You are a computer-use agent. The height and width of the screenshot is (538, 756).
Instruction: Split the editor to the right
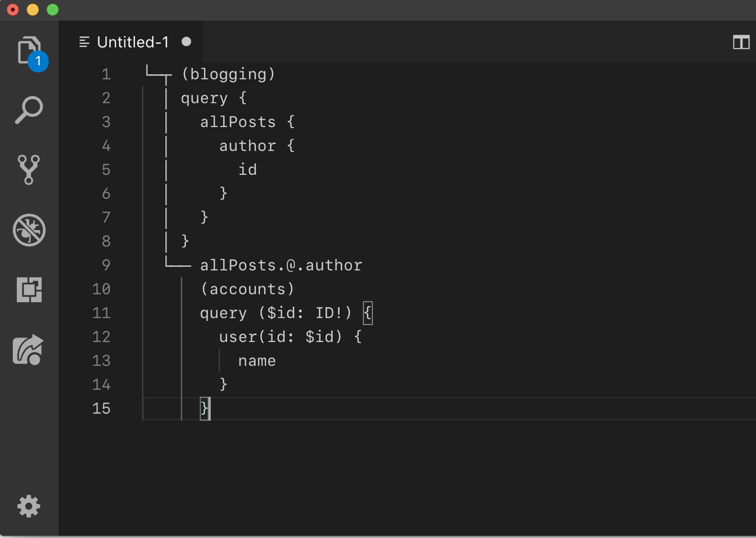click(741, 42)
